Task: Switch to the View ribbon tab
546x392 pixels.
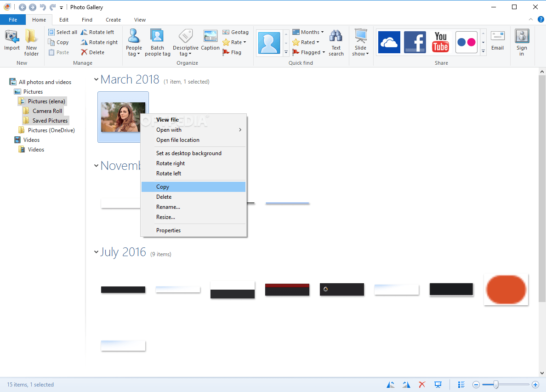Action: (x=140, y=19)
